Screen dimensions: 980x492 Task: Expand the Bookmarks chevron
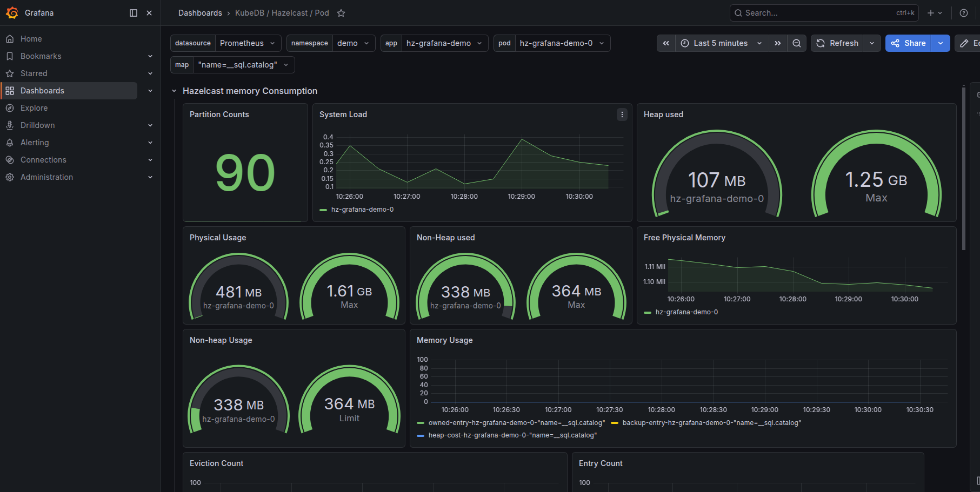click(150, 56)
